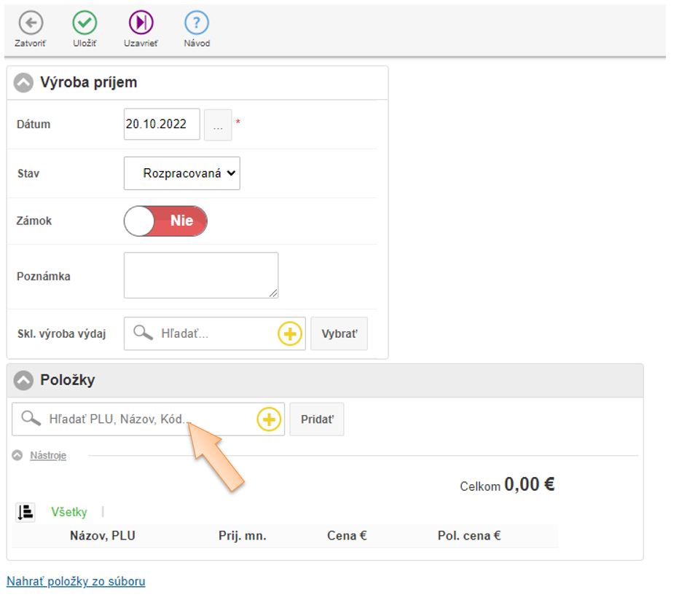Screen dimensions: 687x616
Task: Save using the Uložiť checkmark icon
Action: (x=85, y=23)
